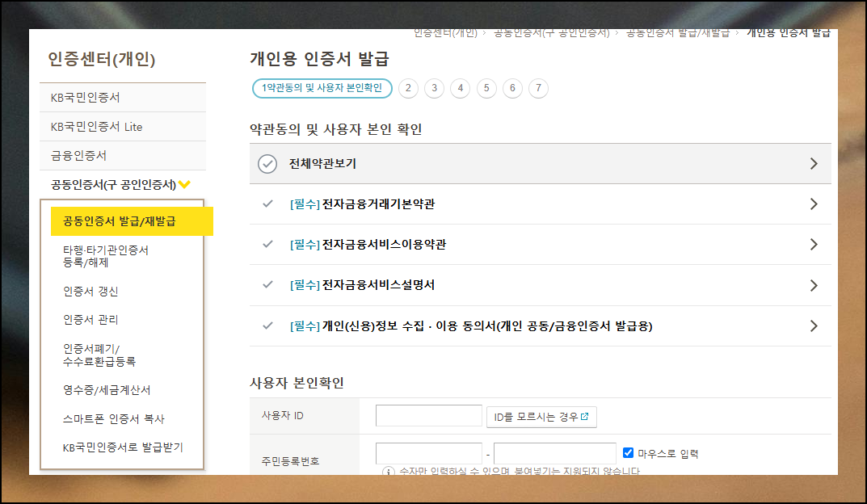Open 타행·타기관인증서 등록/해제 submenu item
This screenshot has width=867, height=504.
pyautogui.click(x=106, y=256)
